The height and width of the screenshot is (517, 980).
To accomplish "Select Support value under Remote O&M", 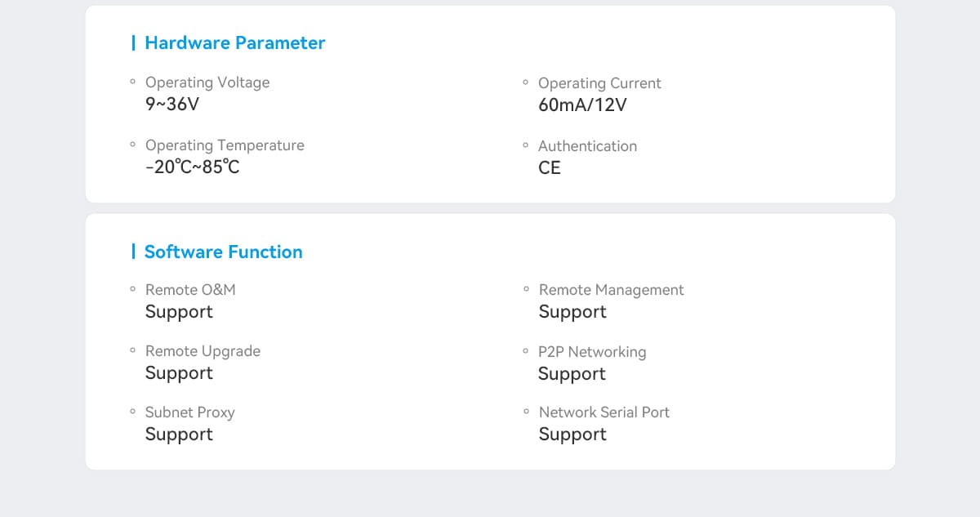I will point(179,312).
